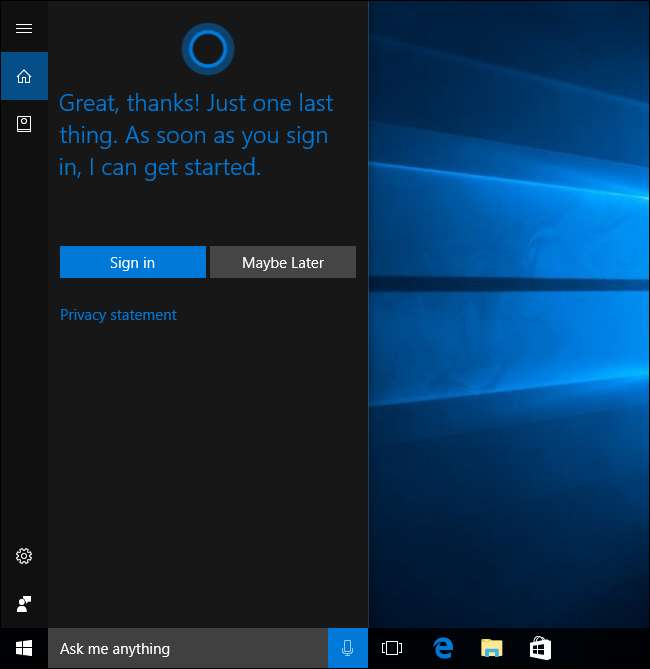Select the Cortana Home icon

24,76
